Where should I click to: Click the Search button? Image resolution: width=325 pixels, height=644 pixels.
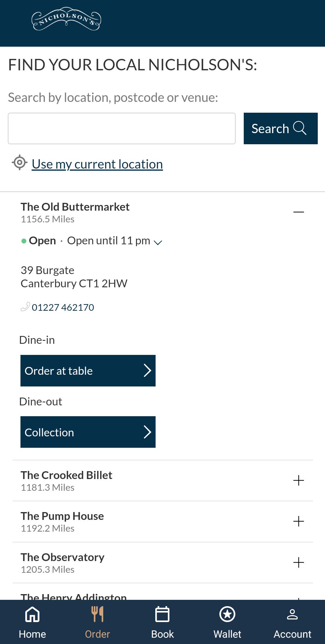(x=281, y=128)
